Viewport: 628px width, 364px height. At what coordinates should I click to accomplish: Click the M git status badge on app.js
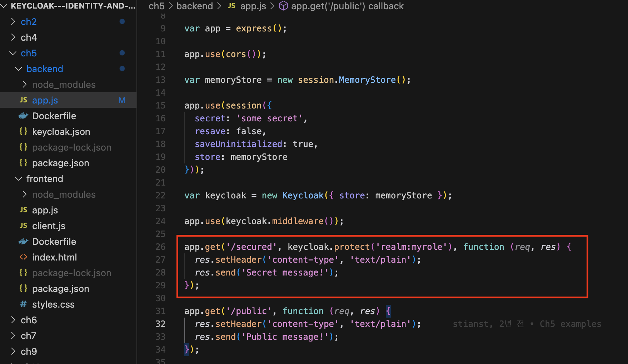(122, 100)
